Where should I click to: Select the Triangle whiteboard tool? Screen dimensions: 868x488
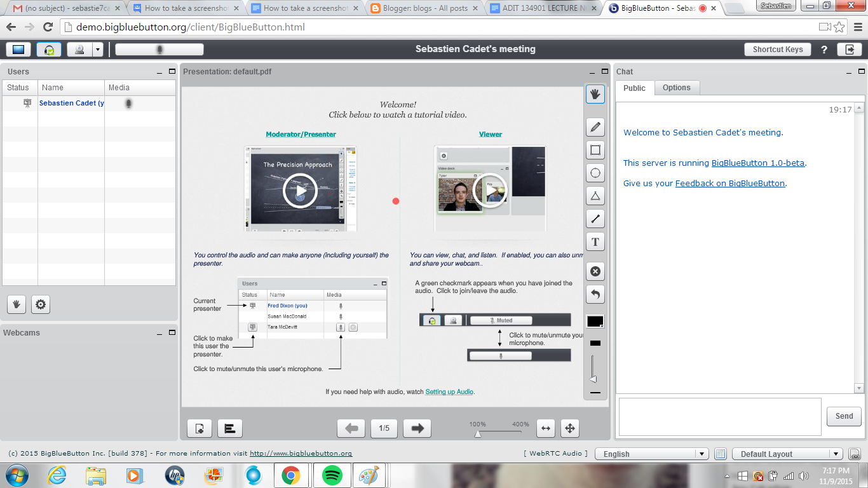(x=595, y=196)
